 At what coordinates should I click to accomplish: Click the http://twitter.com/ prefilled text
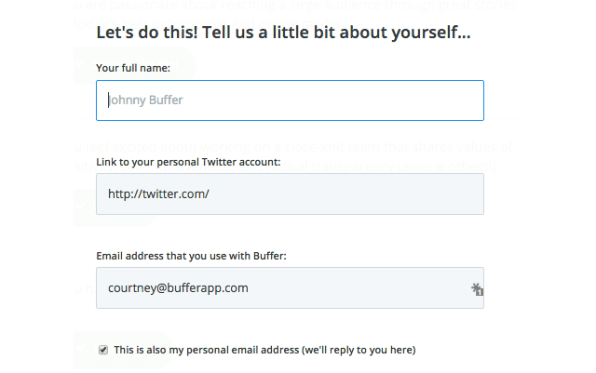159,194
